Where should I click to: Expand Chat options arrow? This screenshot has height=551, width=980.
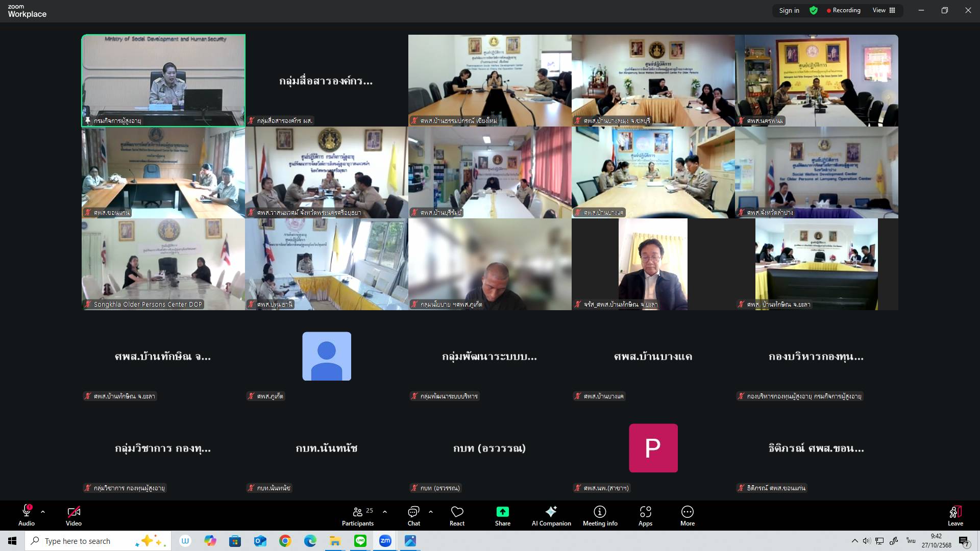(x=431, y=511)
